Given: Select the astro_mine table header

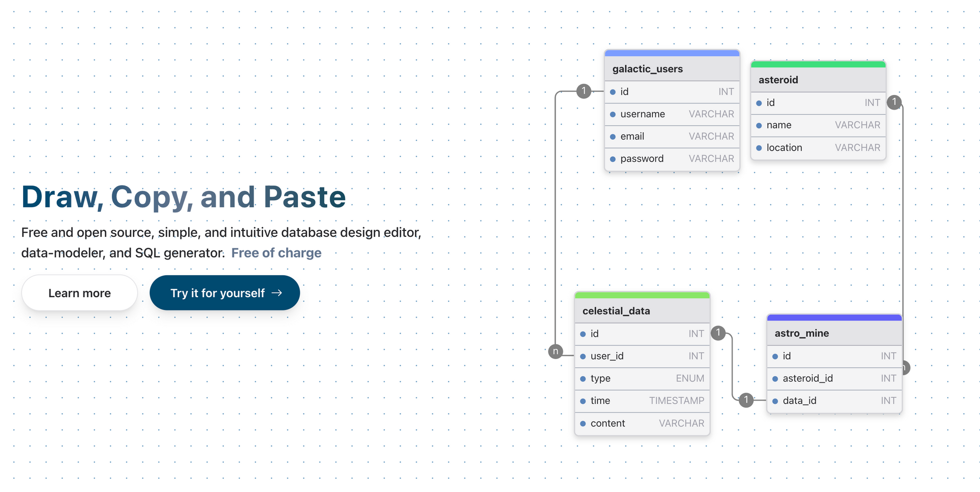Looking at the screenshot, I should [x=802, y=333].
